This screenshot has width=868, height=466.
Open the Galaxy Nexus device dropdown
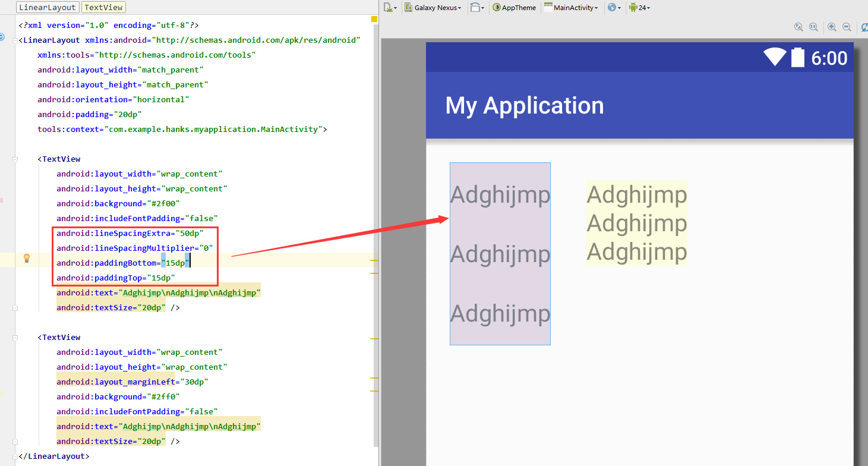click(x=433, y=8)
